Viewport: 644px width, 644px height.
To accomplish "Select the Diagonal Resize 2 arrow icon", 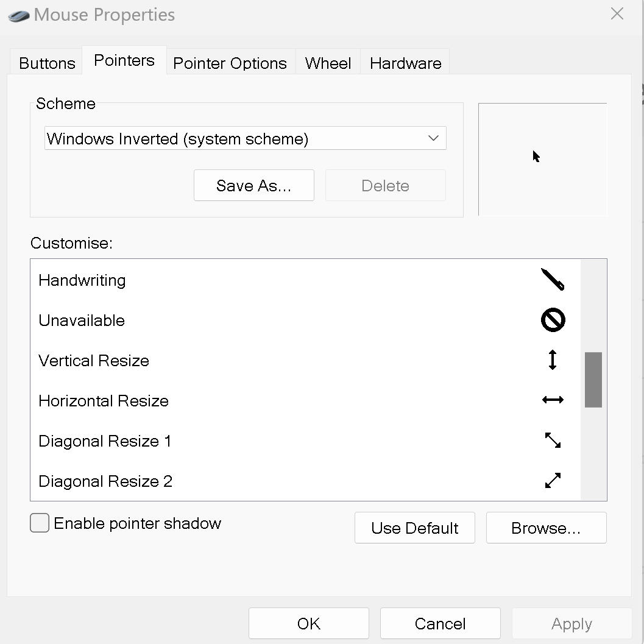I will pos(553,480).
